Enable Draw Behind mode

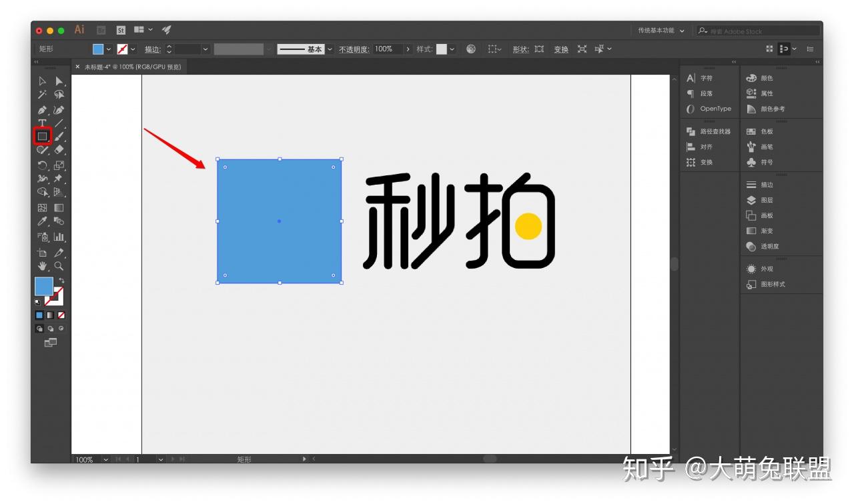pyautogui.click(x=50, y=328)
